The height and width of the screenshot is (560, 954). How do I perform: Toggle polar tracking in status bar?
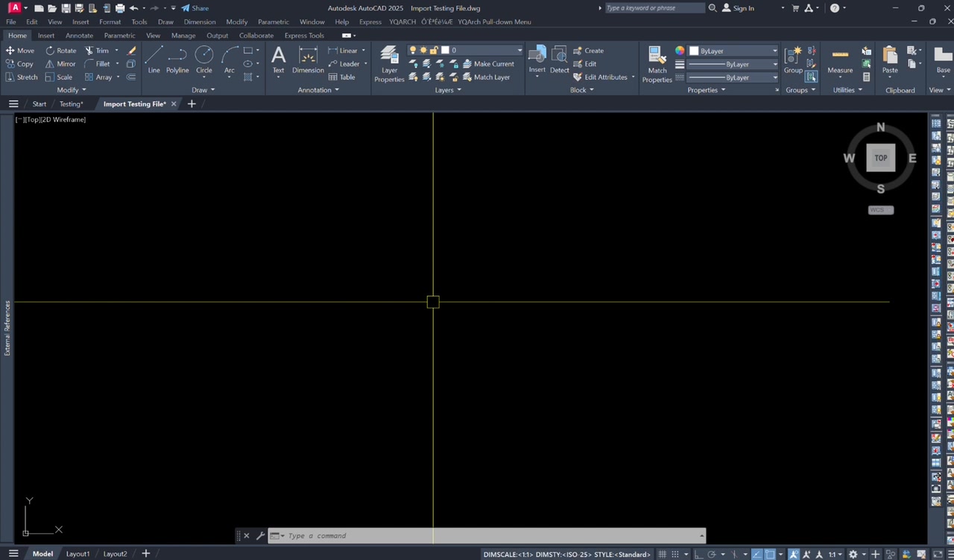point(712,554)
